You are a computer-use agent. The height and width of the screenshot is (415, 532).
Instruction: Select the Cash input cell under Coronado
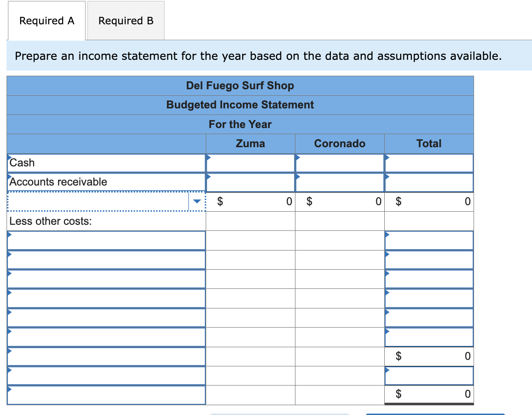click(x=339, y=163)
